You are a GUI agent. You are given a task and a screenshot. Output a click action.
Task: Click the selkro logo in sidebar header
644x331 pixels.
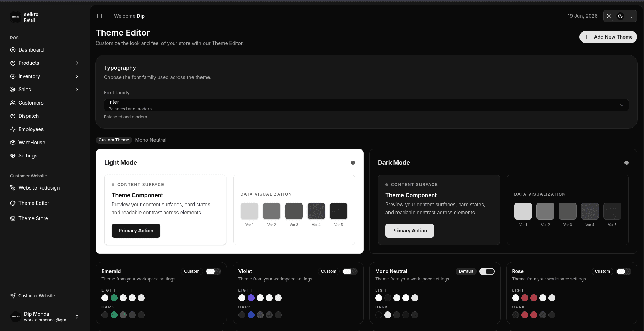[16, 17]
